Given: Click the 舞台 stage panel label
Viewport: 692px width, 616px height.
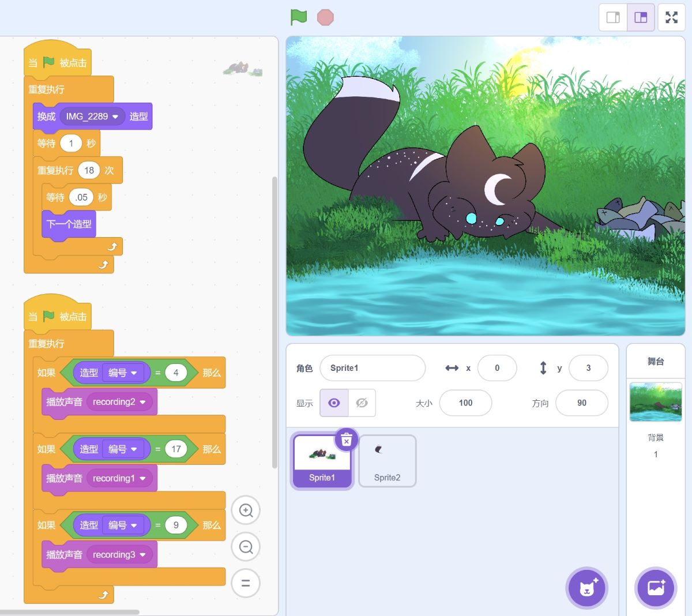Looking at the screenshot, I should tap(656, 361).
